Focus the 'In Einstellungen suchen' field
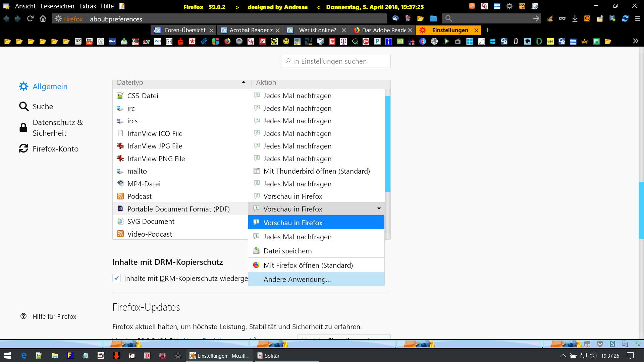 (x=336, y=61)
